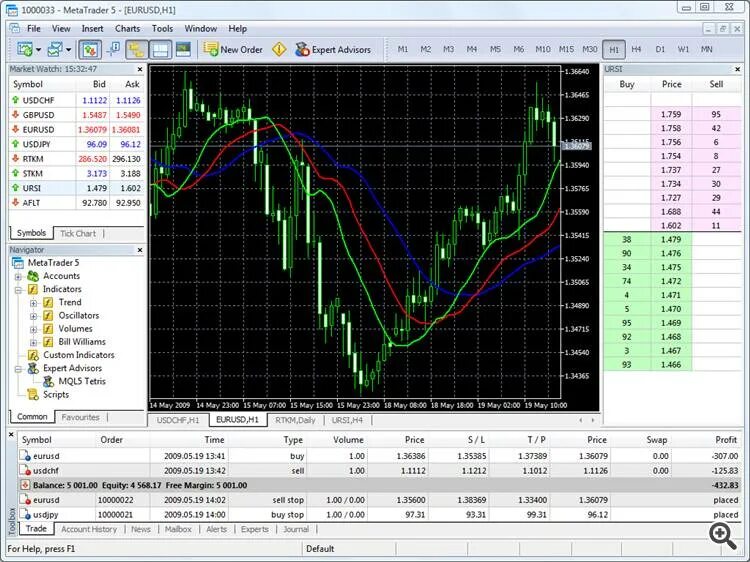Open the URSI,H4 chart tab
Viewport: 750px width, 562px height.
pyautogui.click(x=347, y=420)
